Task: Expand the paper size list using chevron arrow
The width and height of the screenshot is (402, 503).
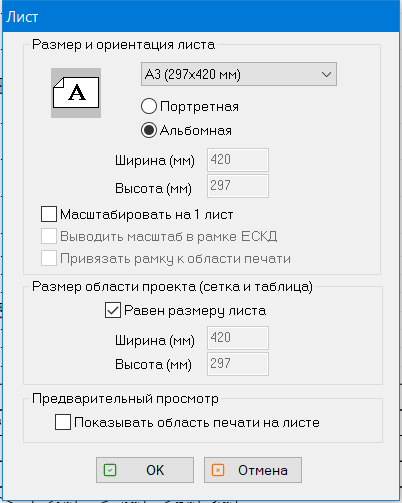Action: pos(326,74)
